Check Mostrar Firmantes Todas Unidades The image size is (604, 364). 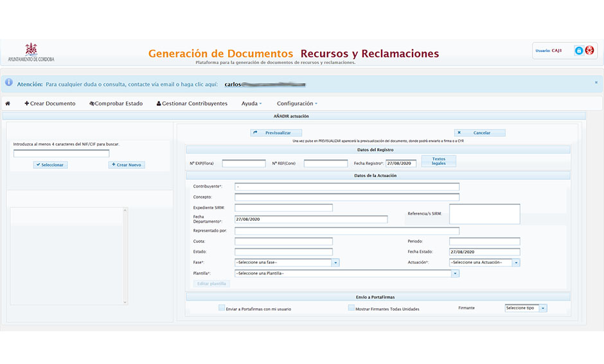[351, 308]
